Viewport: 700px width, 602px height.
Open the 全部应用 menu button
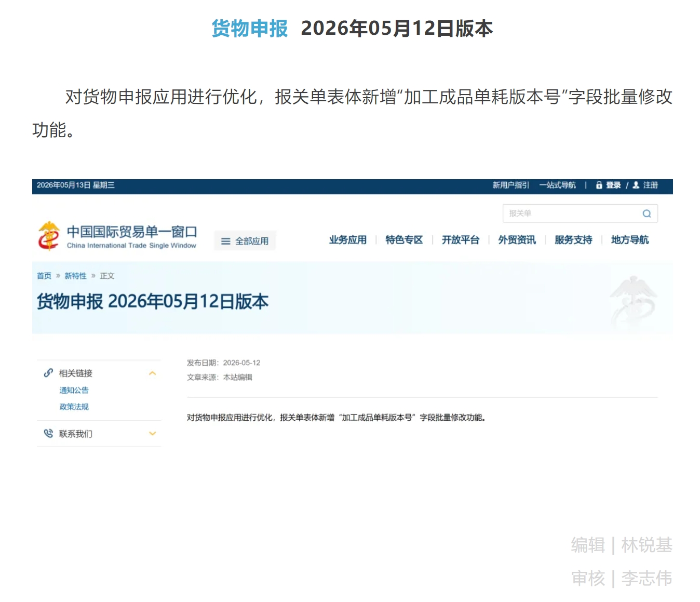coord(245,241)
